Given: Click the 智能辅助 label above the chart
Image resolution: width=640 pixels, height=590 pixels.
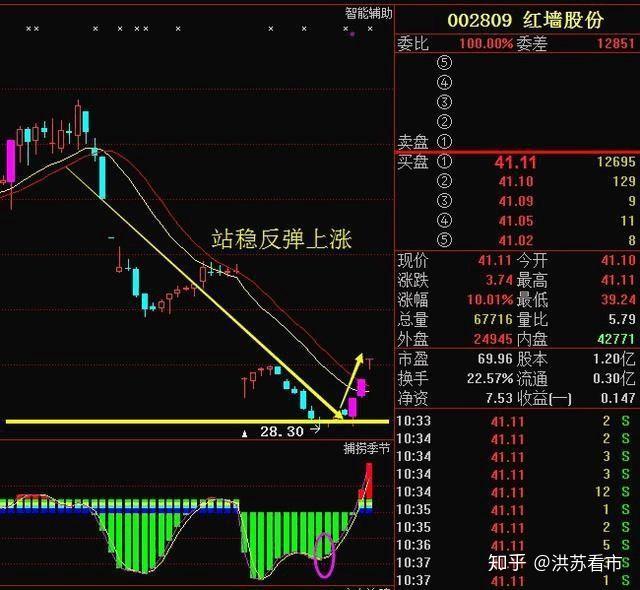Looking at the screenshot, I should (368, 13).
